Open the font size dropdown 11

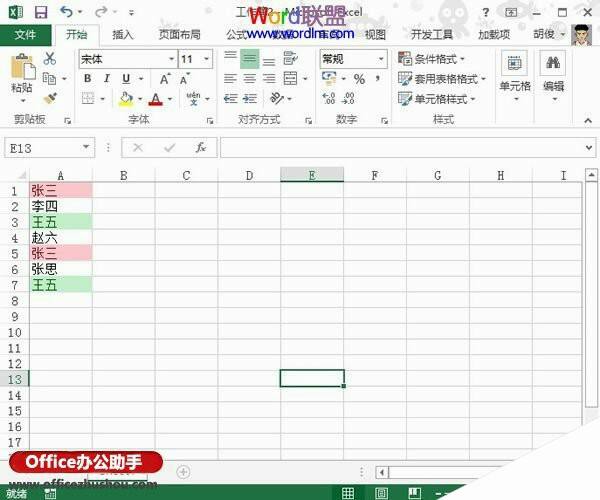206,59
